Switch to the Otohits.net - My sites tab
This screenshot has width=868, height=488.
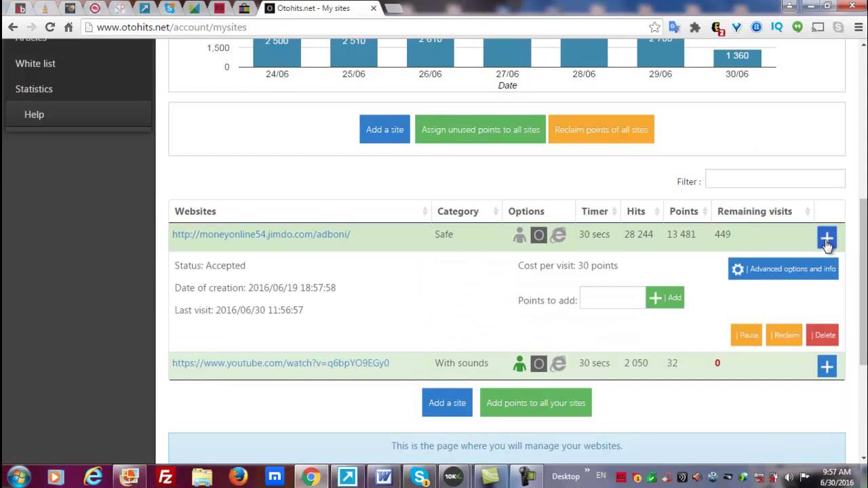321,8
